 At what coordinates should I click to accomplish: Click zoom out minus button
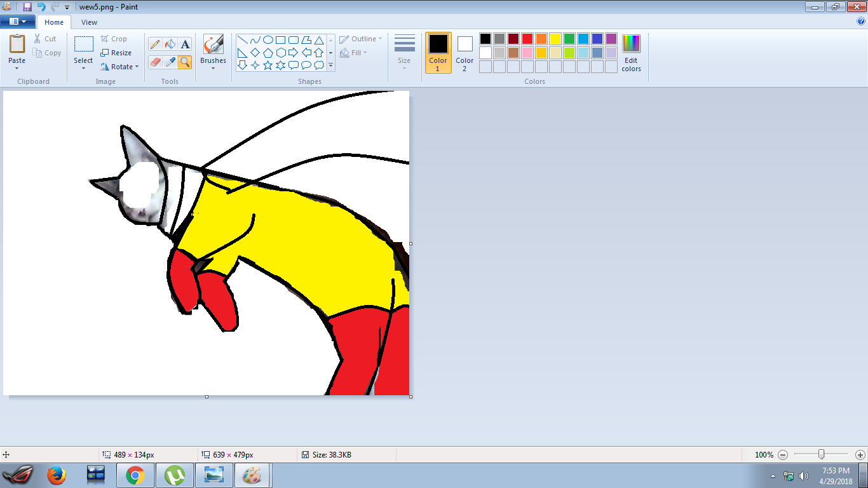[x=783, y=455]
